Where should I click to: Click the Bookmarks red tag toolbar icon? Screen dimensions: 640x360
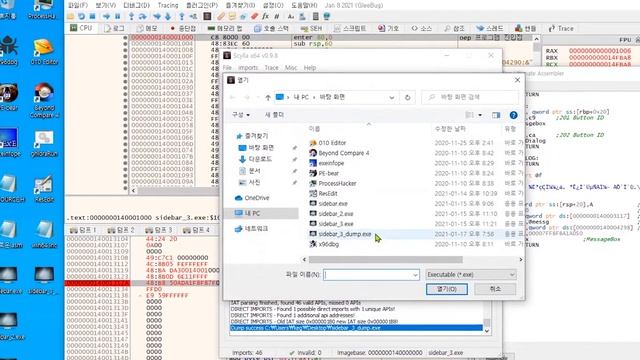(254, 16)
